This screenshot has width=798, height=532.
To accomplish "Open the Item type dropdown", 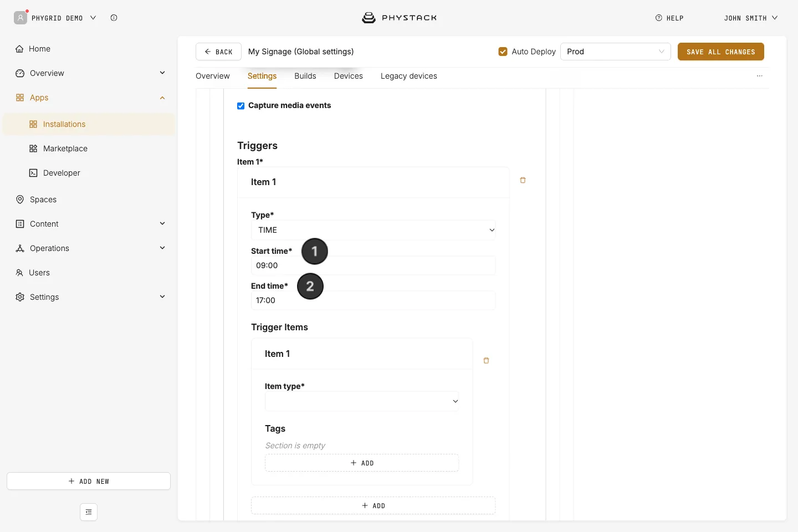I will [x=362, y=401].
